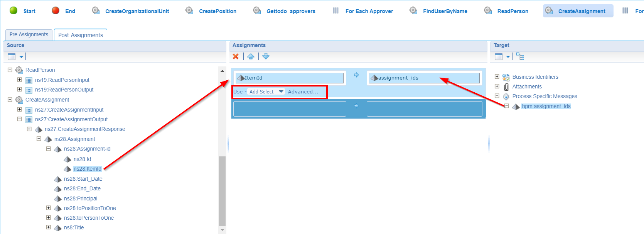
Task: Select ns28:End_Date in source tree
Action: 82,188
